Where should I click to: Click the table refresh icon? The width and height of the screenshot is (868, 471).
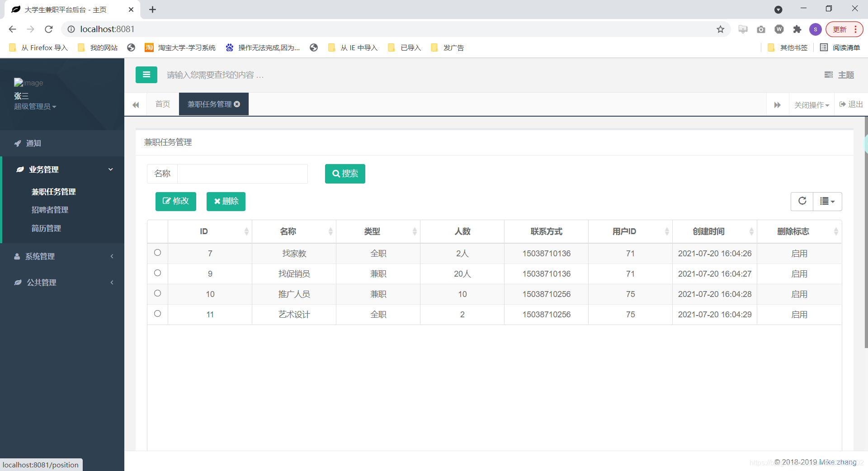pyautogui.click(x=802, y=201)
